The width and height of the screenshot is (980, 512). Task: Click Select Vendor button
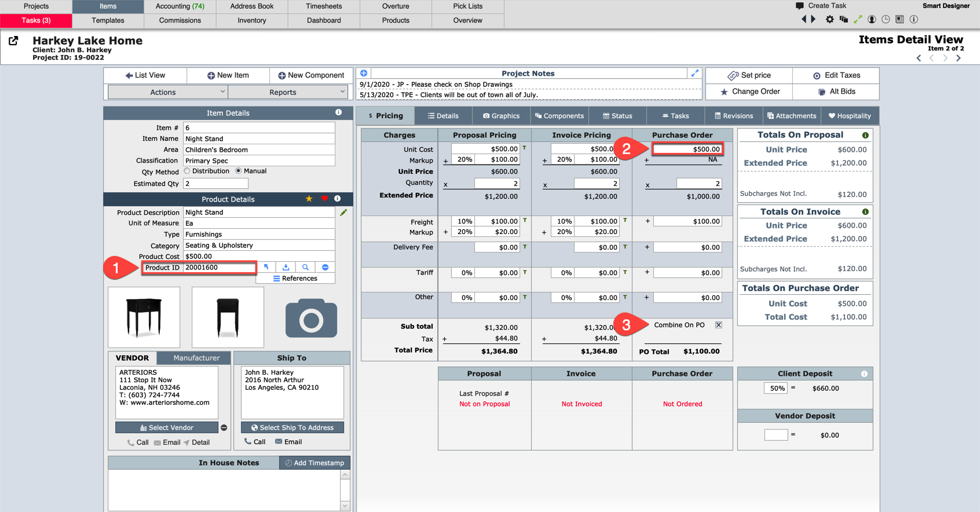(167, 427)
